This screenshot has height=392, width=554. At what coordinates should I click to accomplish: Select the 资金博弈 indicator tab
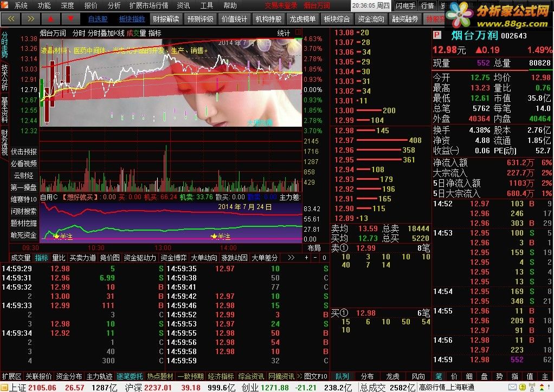pyautogui.click(x=173, y=258)
